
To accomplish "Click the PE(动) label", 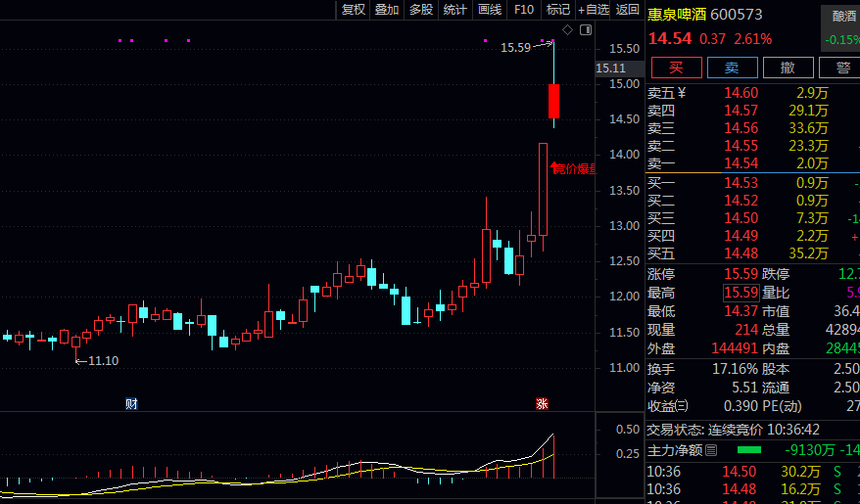I will point(782,406).
